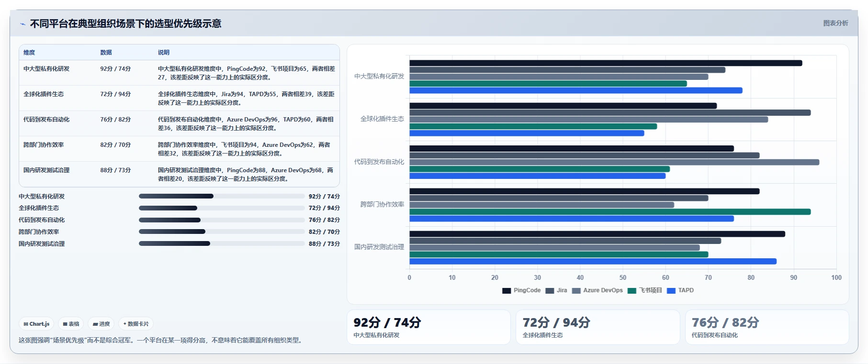This screenshot has width=868, height=364.
Task: Click the 图表分析 label in the header
Action: click(x=835, y=23)
